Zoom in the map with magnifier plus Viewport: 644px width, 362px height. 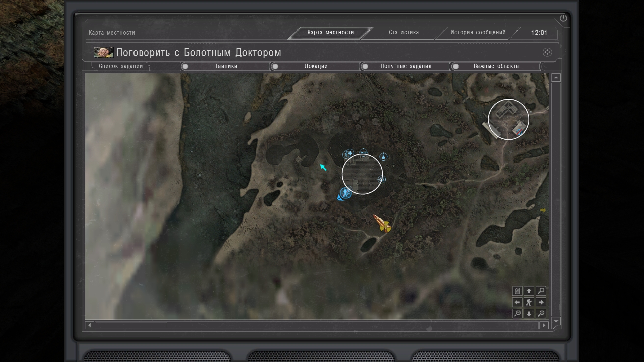point(541,291)
